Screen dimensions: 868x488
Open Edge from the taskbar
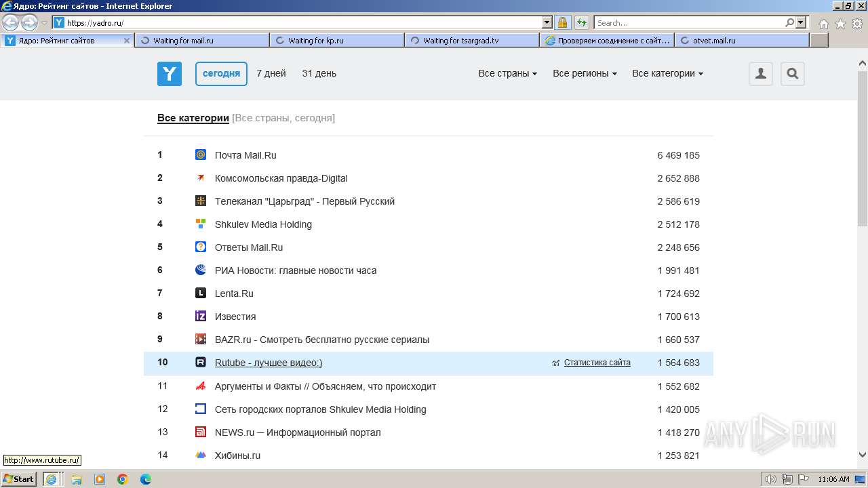(x=145, y=479)
